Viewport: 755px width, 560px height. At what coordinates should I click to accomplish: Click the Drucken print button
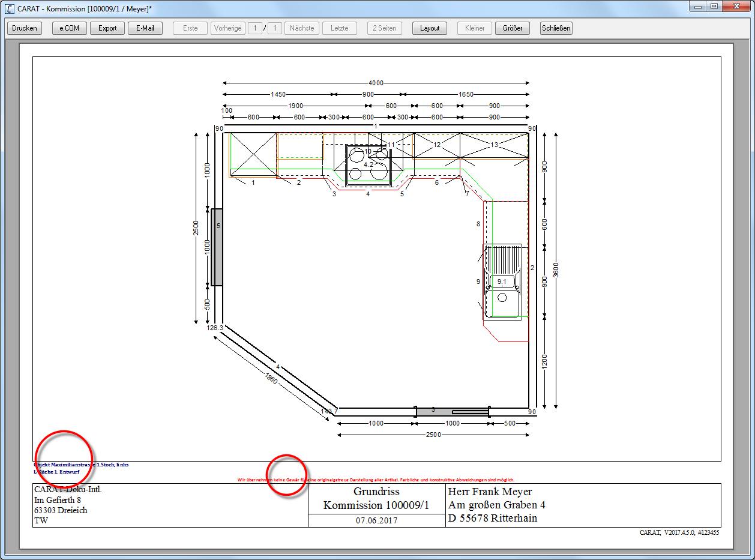(x=25, y=28)
